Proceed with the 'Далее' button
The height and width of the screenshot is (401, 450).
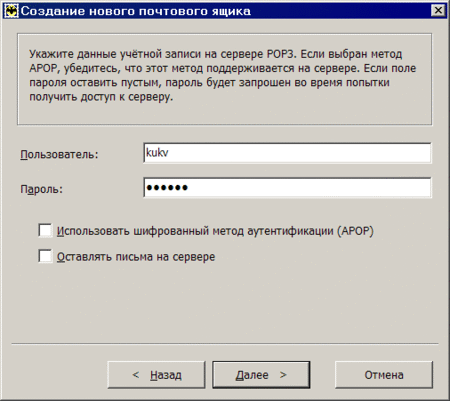pyautogui.click(x=261, y=375)
